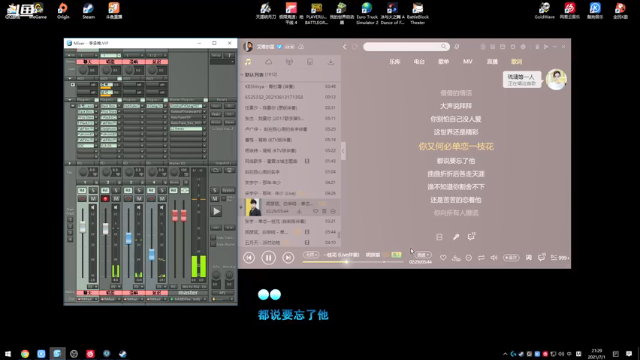Viewport: 640px width, 360px height.
Task: Collapse the 默认列表 playlist group
Action: pyautogui.click(x=242, y=75)
